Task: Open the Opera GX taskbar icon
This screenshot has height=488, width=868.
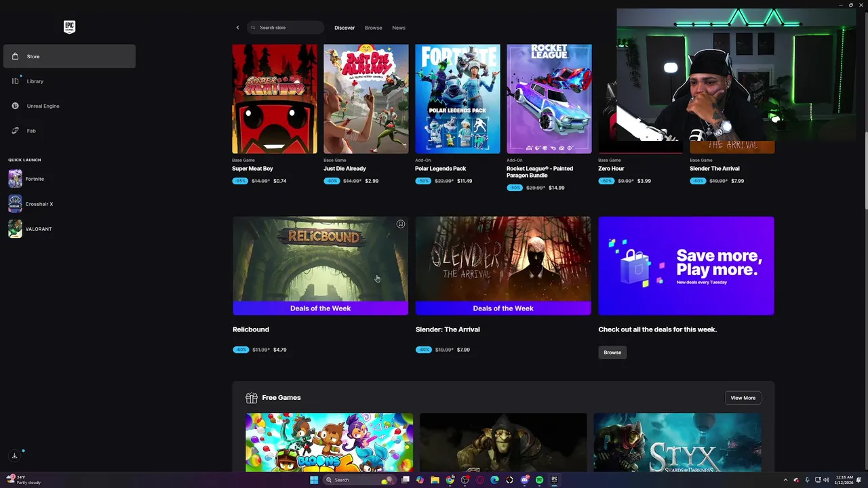Action: click(x=480, y=480)
